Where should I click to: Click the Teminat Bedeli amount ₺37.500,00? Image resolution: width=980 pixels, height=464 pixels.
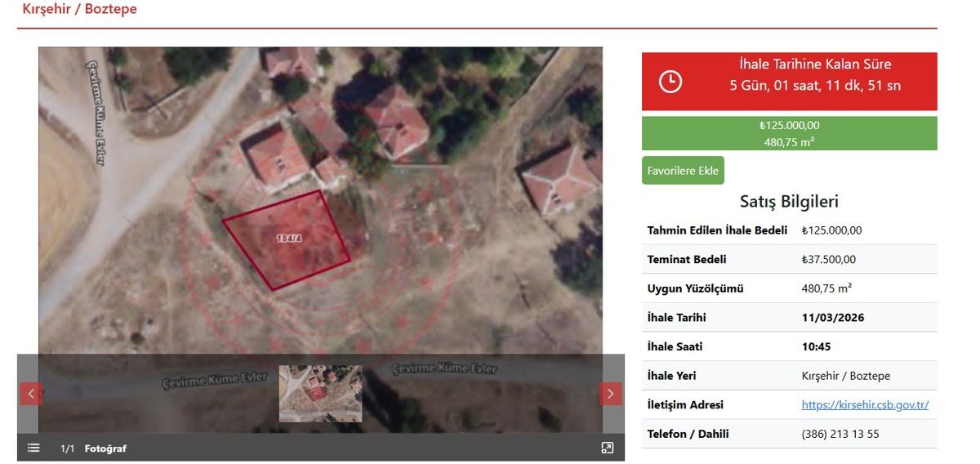pos(828,260)
